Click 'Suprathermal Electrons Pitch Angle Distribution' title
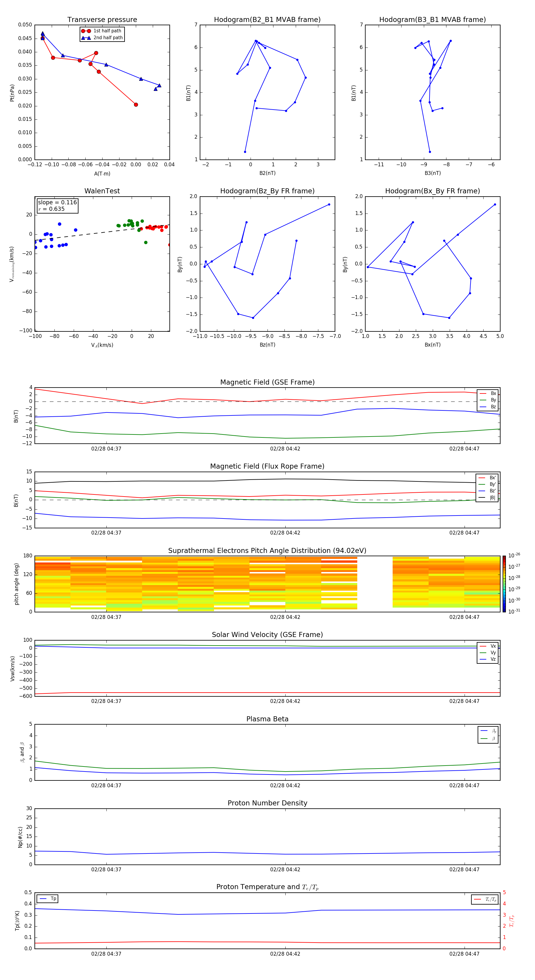Image resolution: width=535 pixels, height=980 pixels. [x=267, y=551]
